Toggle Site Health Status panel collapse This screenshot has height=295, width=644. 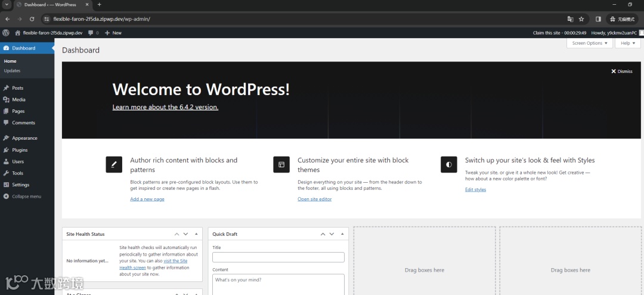(196, 234)
